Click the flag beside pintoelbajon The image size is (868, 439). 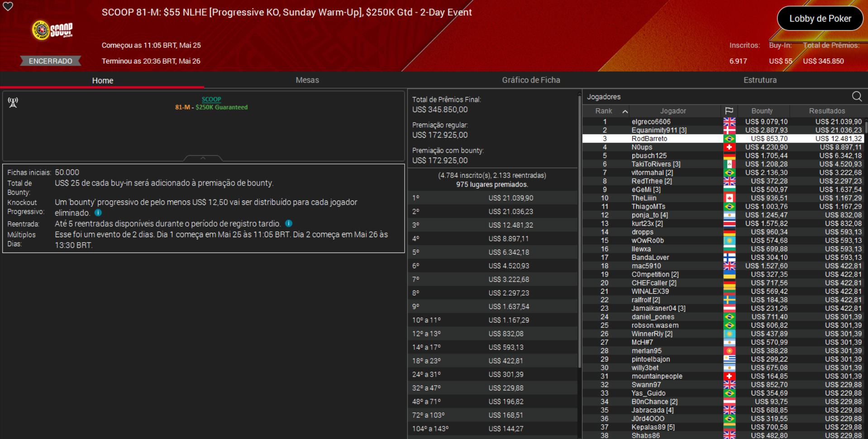[x=729, y=359]
